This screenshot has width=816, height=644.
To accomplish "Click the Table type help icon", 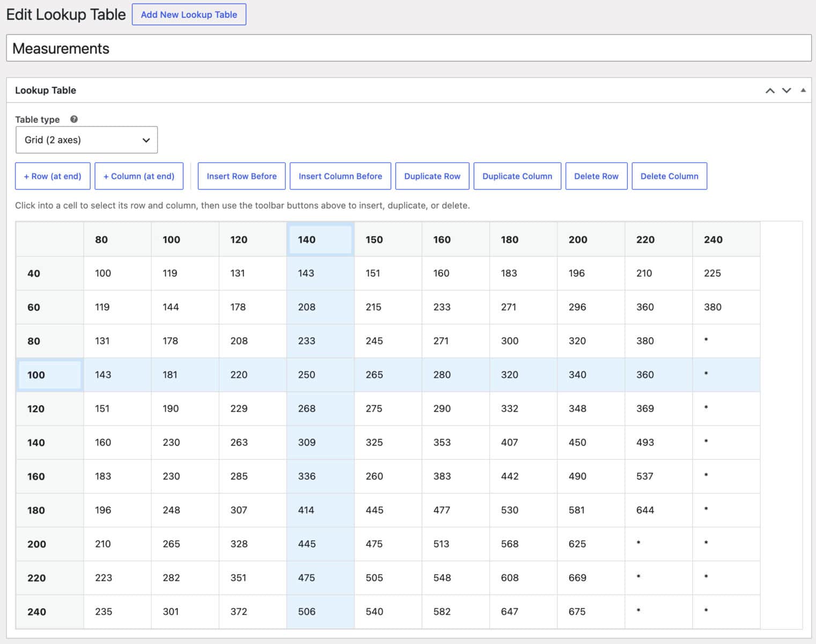I will point(74,119).
